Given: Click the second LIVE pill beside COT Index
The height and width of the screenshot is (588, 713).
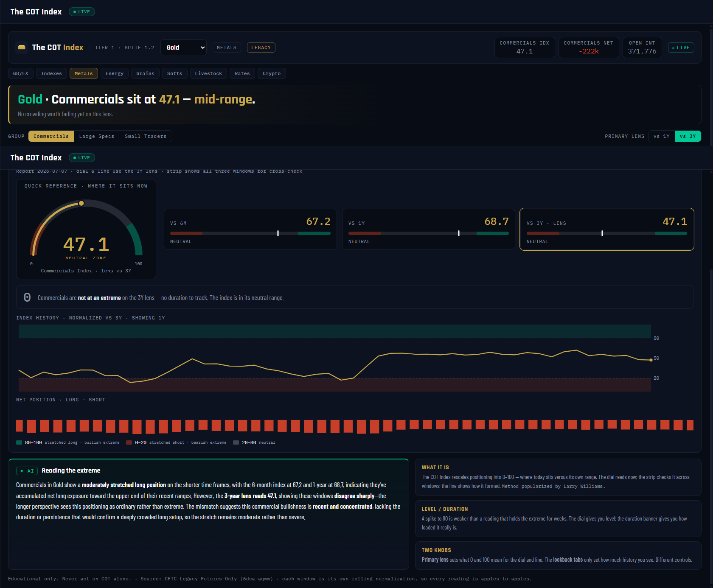Looking at the screenshot, I should tap(81, 158).
